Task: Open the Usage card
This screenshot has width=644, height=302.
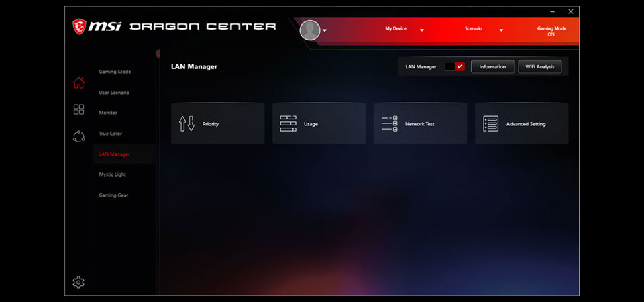Action: click(319, 123)
